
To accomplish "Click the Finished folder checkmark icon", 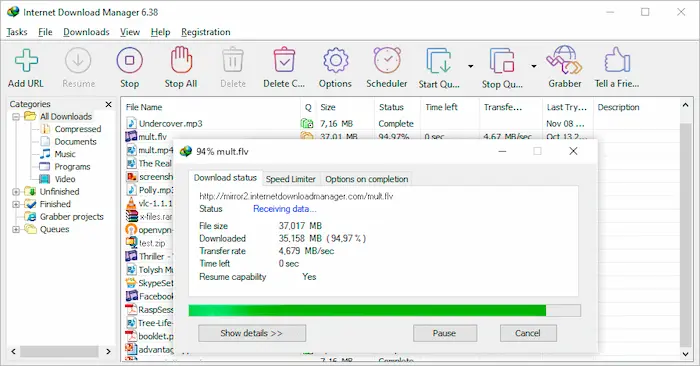I will click(x=30, y=204).
